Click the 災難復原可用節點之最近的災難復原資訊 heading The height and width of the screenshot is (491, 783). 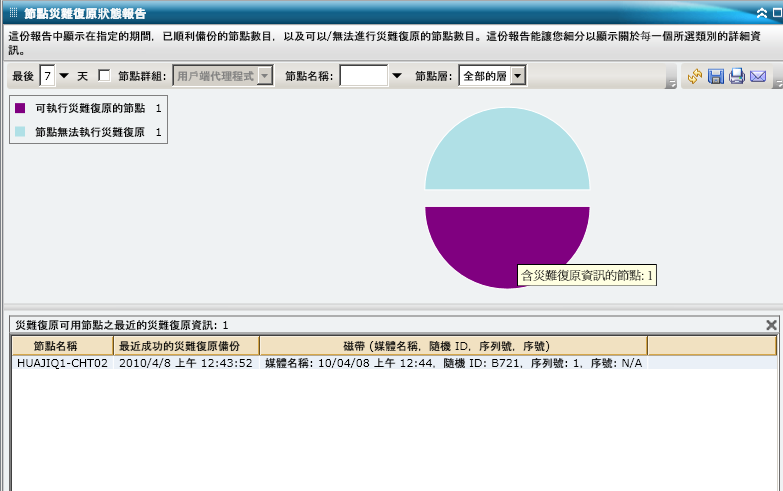[x=121, y=325]
